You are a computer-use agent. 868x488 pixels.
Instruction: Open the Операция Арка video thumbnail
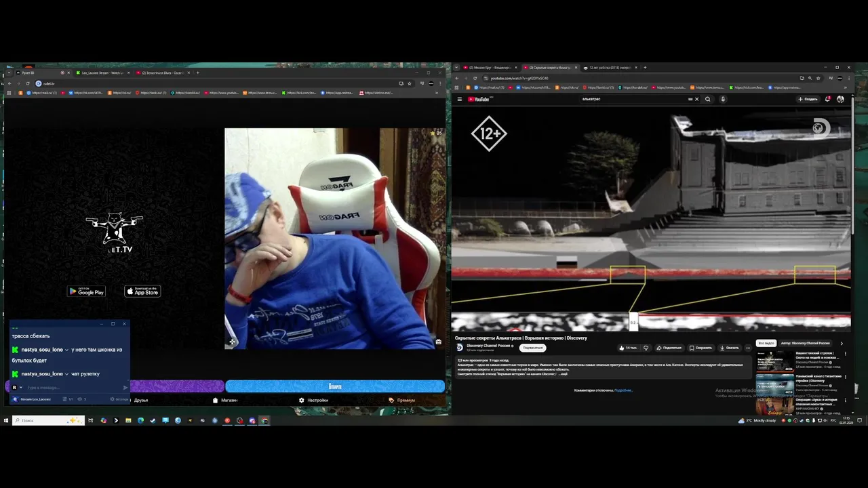tap(775, 406)
